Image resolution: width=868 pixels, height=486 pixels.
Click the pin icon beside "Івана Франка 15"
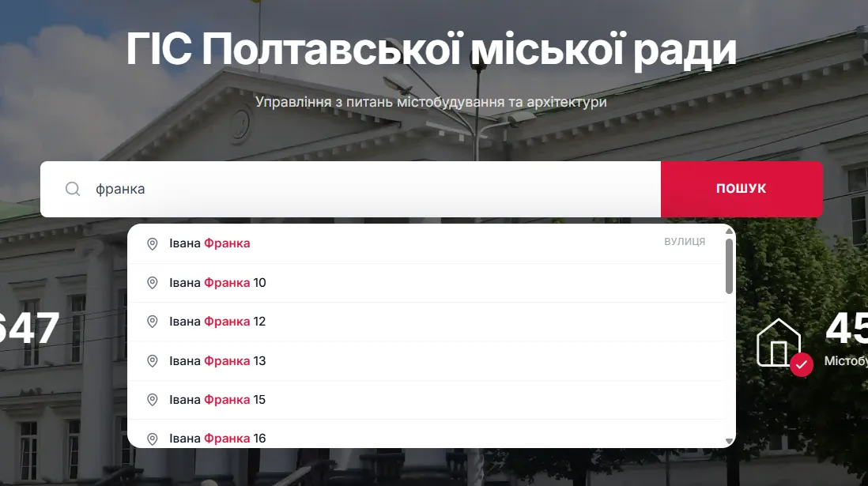coord(153,399)
